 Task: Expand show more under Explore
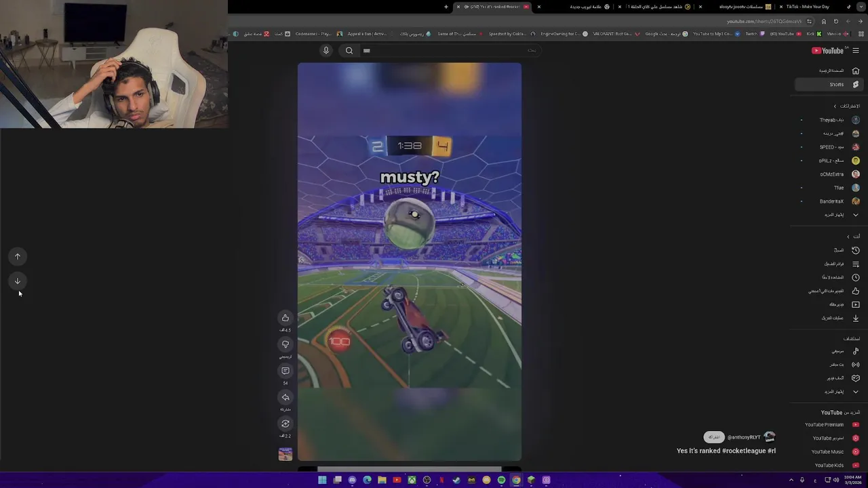click(829, 392)
